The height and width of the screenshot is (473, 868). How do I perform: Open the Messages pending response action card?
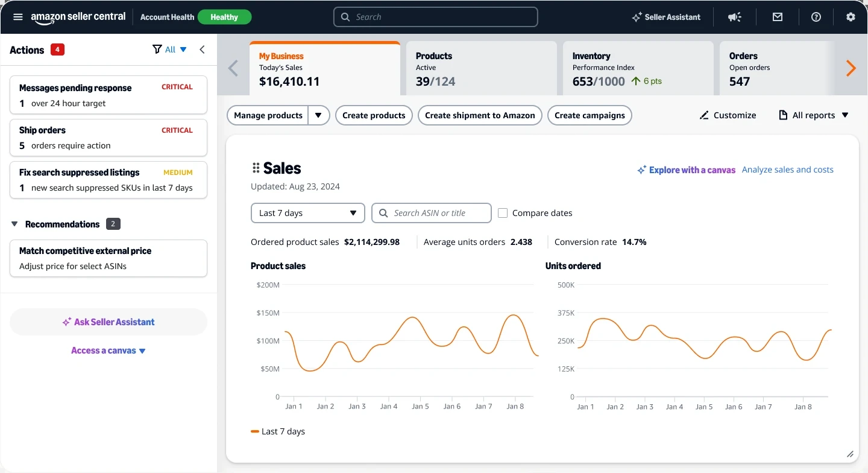(x=108, y=95)
